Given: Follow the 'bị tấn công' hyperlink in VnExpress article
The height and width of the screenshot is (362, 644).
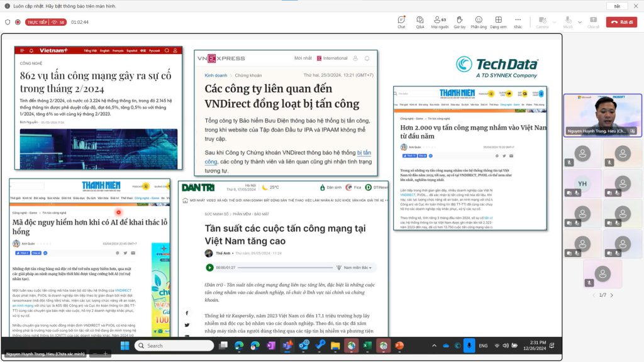Looking at the screenshot, I should tap(364, 153).
